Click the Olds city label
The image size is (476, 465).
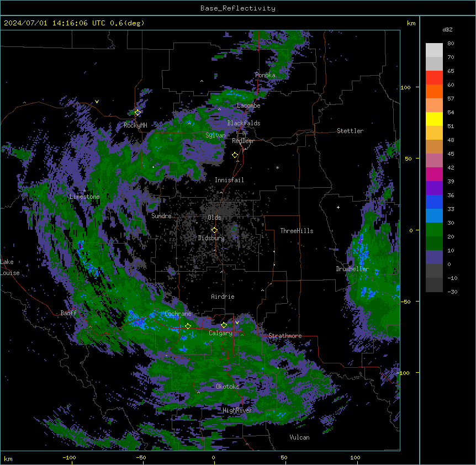tap(214, 218)
